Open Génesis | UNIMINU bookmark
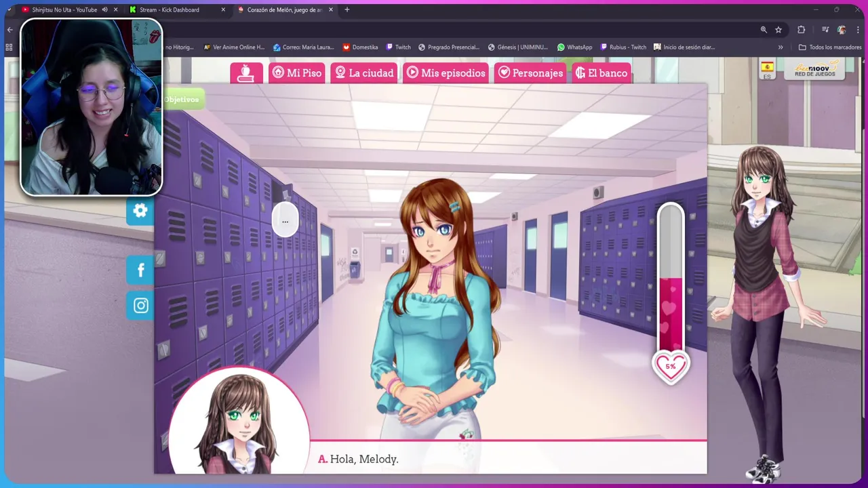 pos(518,47)
